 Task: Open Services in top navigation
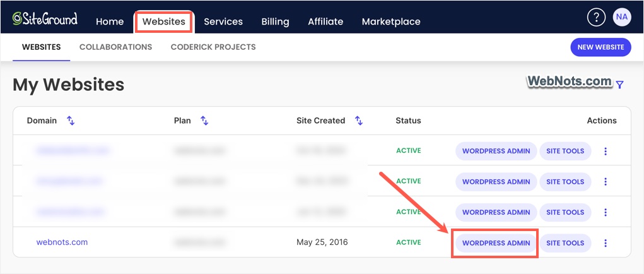[223, 21]
